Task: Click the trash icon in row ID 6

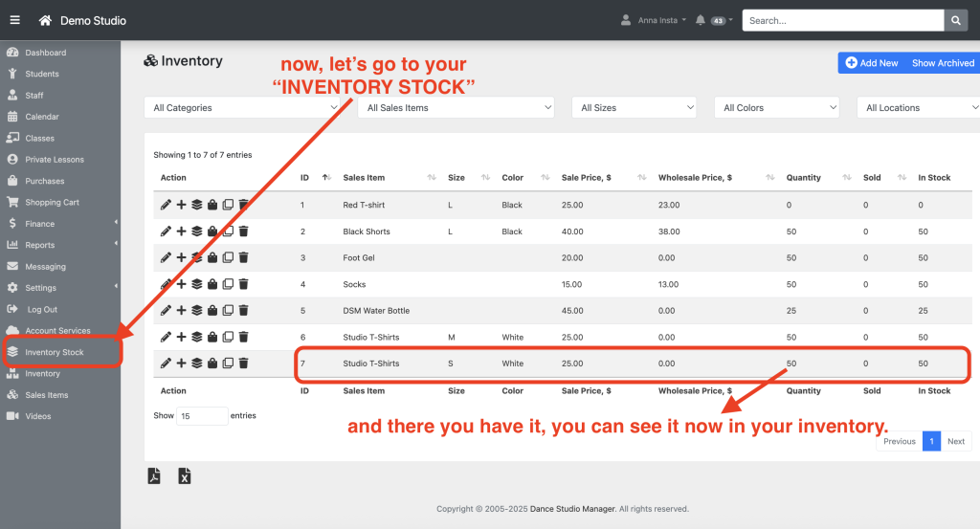Action: tap(244, 337)
